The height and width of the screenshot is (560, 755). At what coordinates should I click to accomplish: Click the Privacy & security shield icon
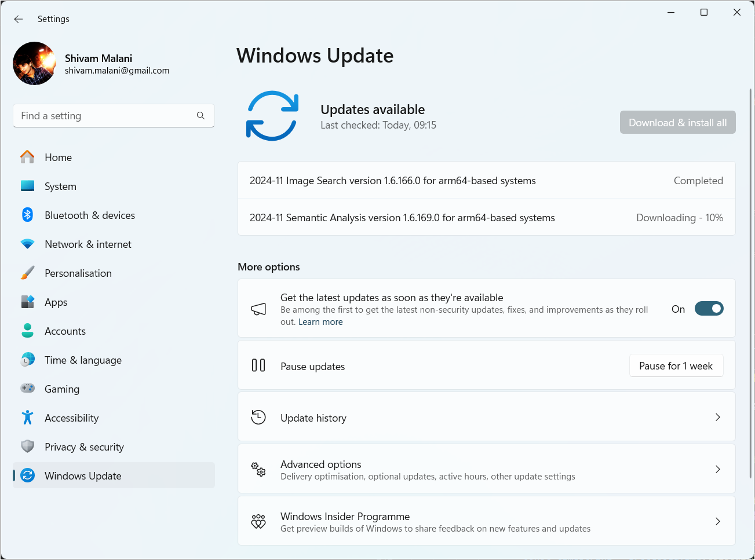[x=27, y=446]
